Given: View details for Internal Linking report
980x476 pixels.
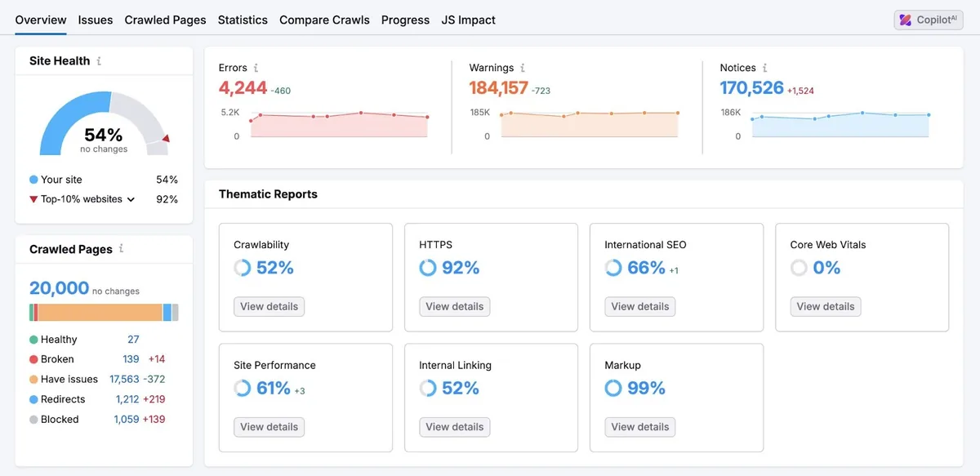Looking at the screenshot, I should [x=455, y=426].
